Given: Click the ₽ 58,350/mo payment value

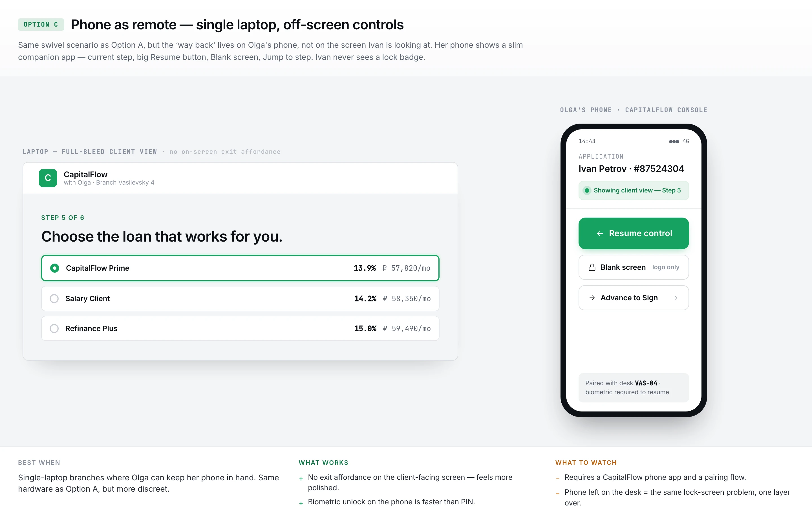Looking at the screenshot, I should (x=407, y=299).
